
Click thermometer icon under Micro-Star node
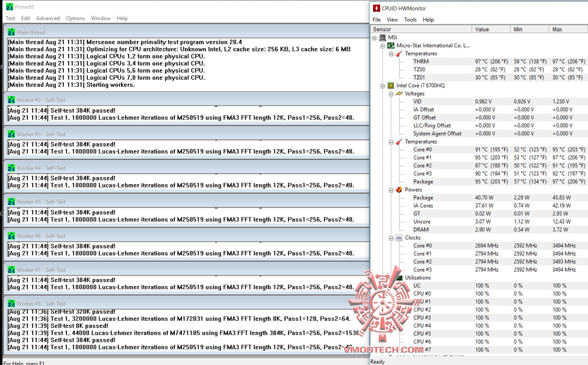[x=399, y=53]
